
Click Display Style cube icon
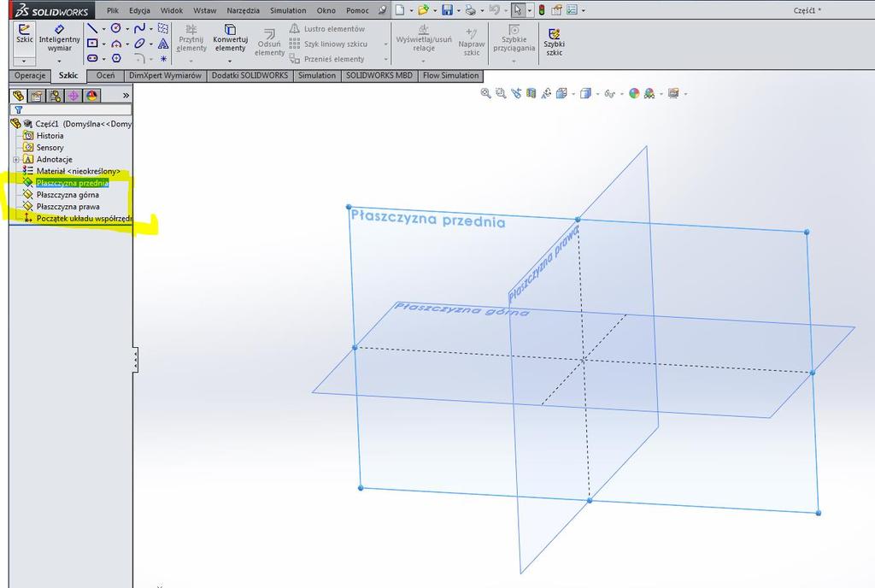pyautogui.click(x=584, y=94)
